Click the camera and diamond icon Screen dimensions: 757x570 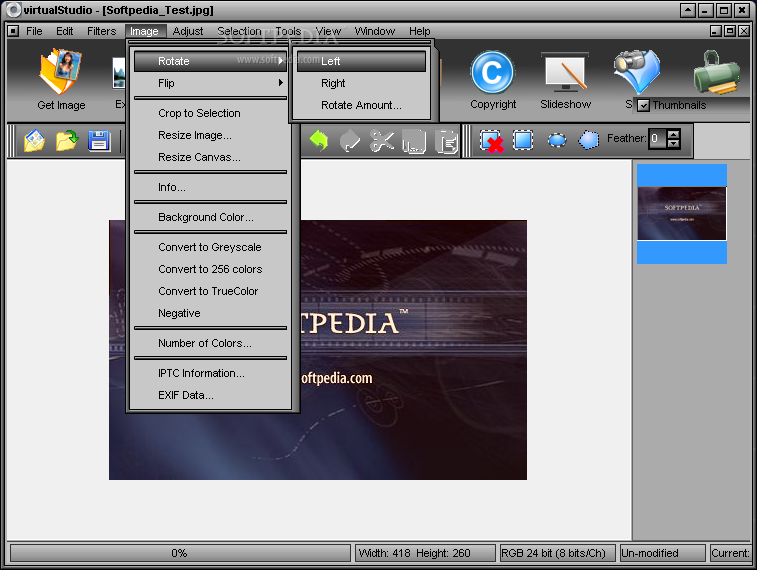tap(637, 72)
